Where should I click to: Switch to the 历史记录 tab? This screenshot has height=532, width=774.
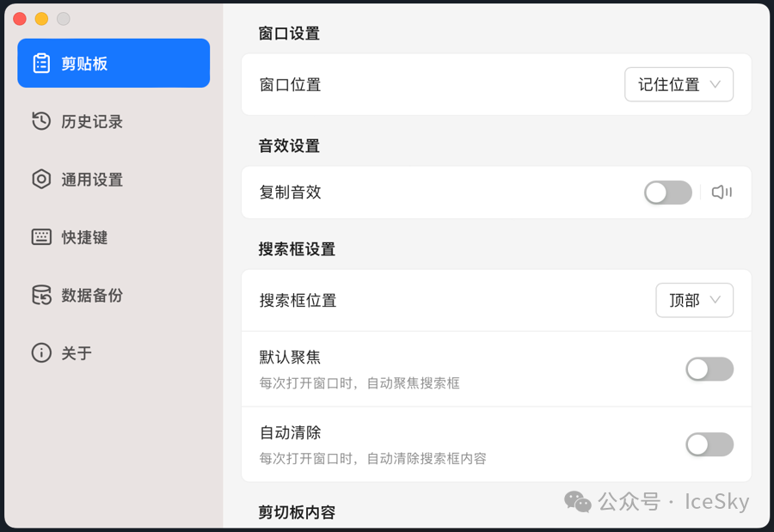click(x=92, y=122)
